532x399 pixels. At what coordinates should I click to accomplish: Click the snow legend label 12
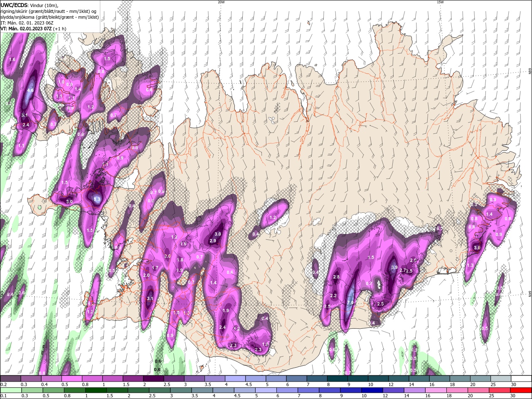coord(391,384)
